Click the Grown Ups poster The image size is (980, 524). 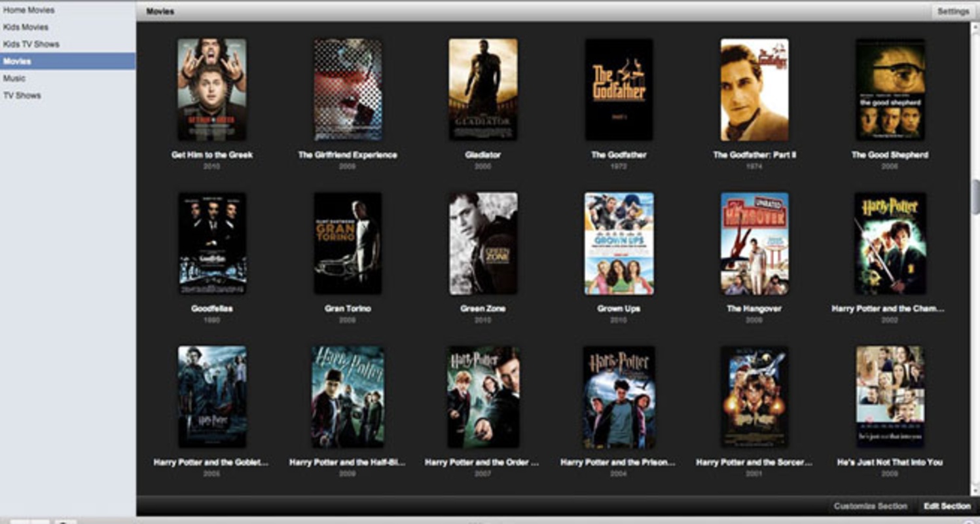click(619, 243)
